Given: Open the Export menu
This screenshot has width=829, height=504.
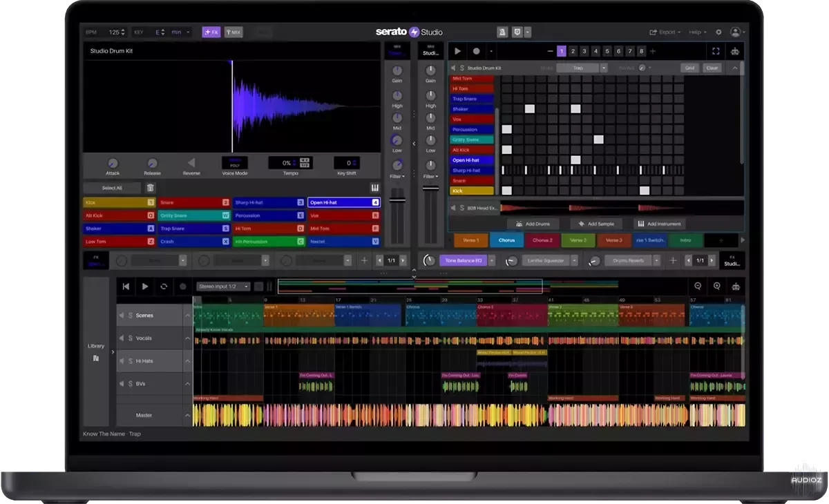Looking at the screenshot, I should (x=665, y=32).
